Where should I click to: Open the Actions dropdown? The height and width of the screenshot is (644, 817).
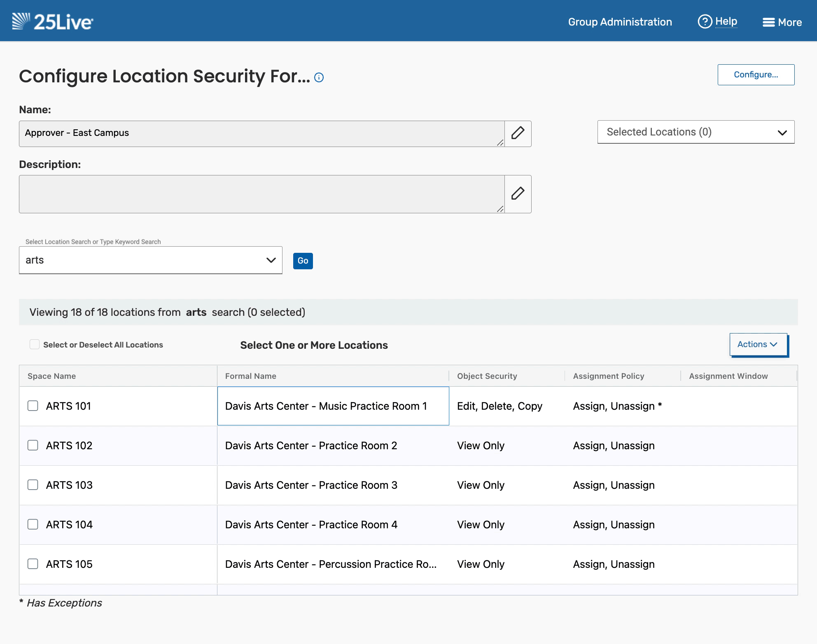[758, 344]
